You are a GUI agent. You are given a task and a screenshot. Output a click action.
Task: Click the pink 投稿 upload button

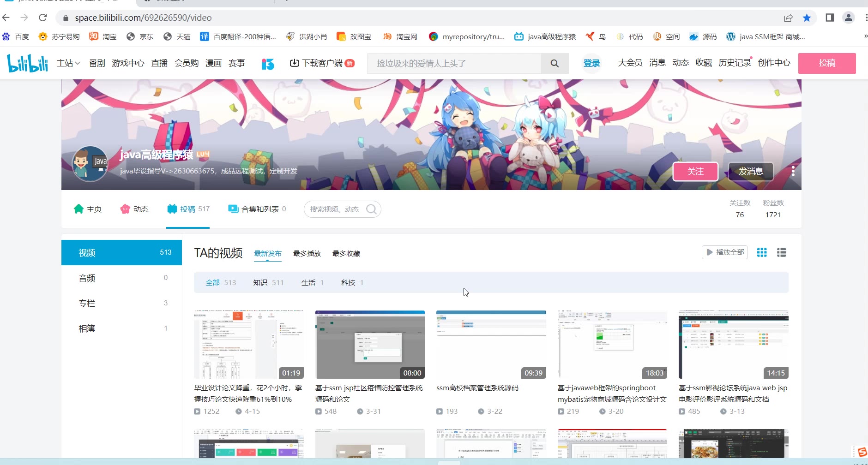(827, 63)
